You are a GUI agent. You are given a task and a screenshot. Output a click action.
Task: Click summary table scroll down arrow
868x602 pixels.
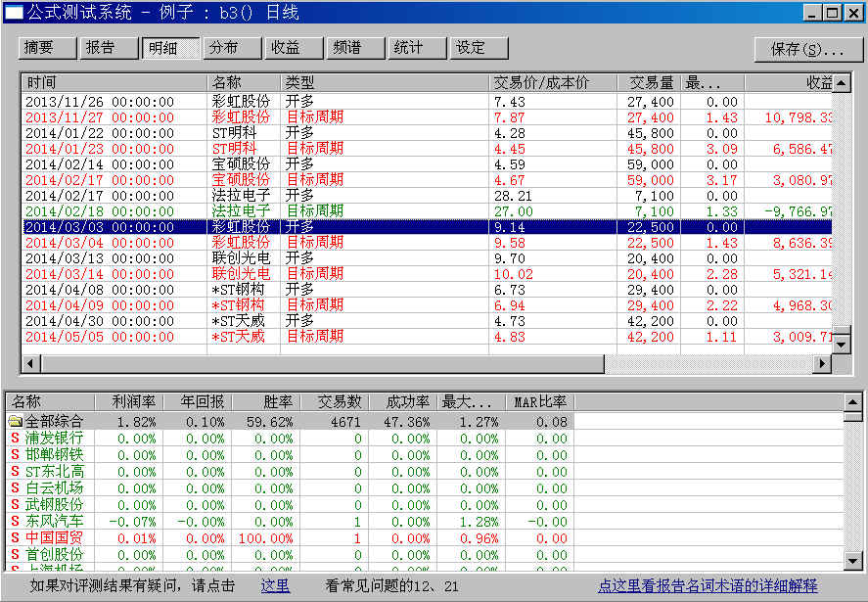coord(852,561)
